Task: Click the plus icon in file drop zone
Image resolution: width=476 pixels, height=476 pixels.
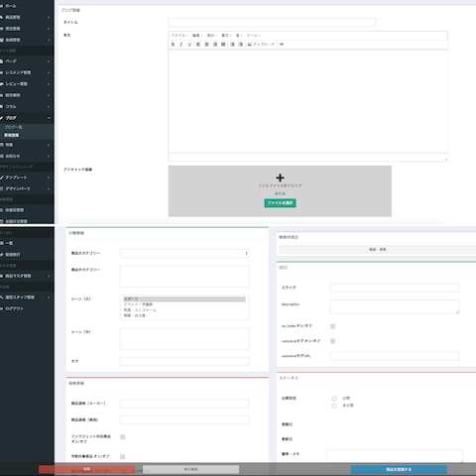Action: (280, 178)
